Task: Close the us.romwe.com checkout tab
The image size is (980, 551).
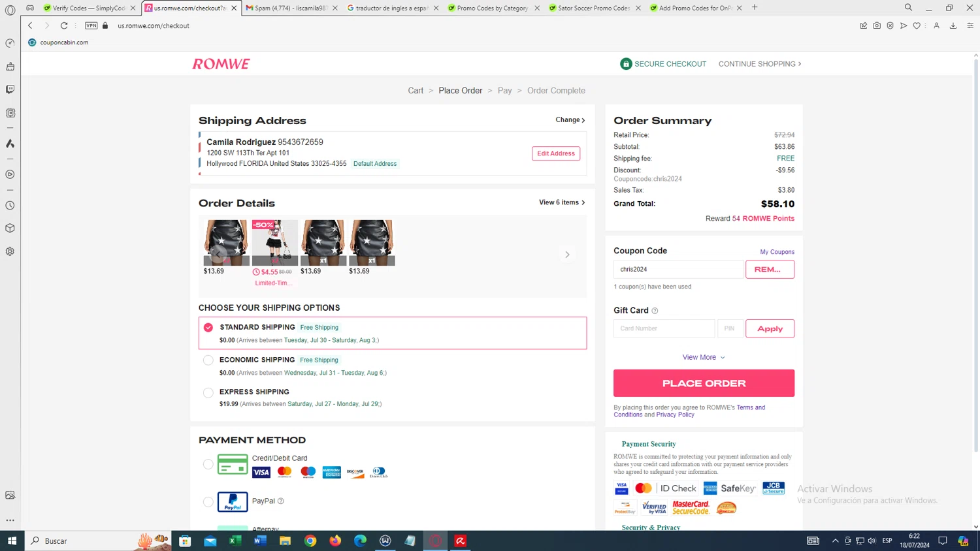Action: pyautogui.click(x=234, y=8)
